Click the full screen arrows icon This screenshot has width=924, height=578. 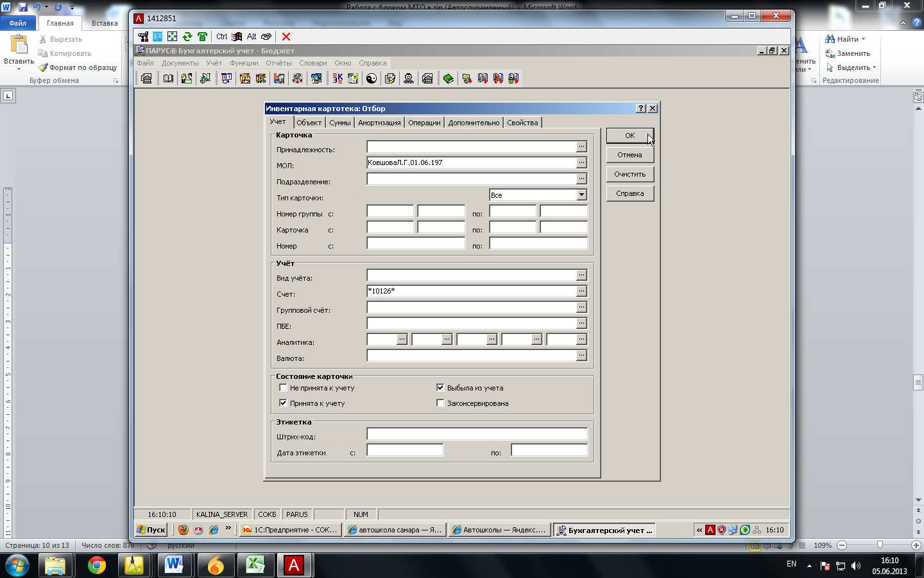click(x=172, y=37)
